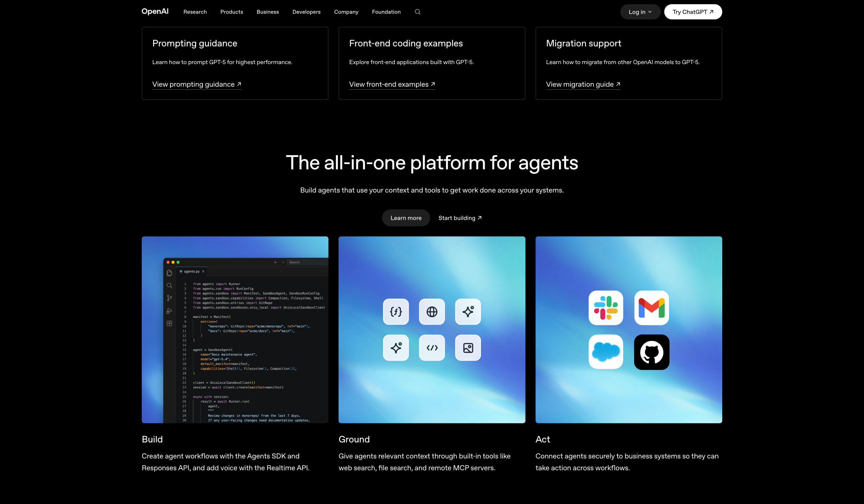Open the Products menu
864x504 pixels.
click(232, 12)
